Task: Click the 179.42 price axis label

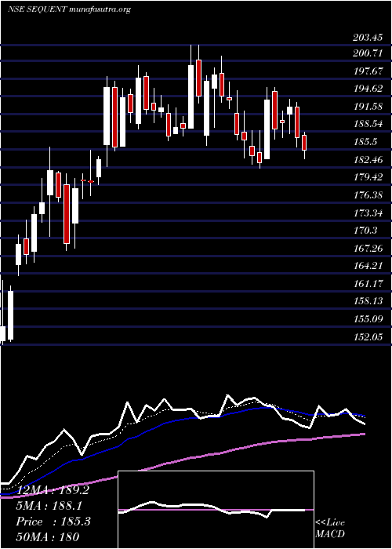Action: (x=368, y=177)
